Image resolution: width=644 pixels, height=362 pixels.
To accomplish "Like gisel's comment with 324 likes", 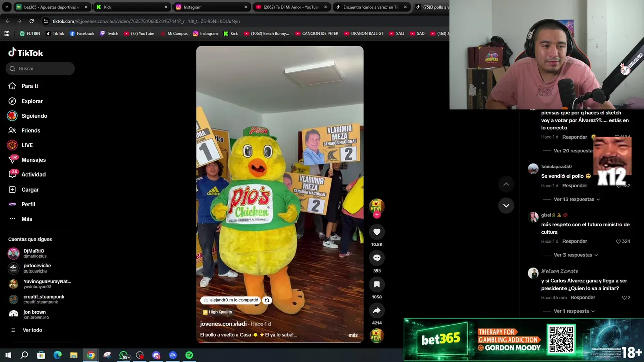I will click(x=618, y=242).
